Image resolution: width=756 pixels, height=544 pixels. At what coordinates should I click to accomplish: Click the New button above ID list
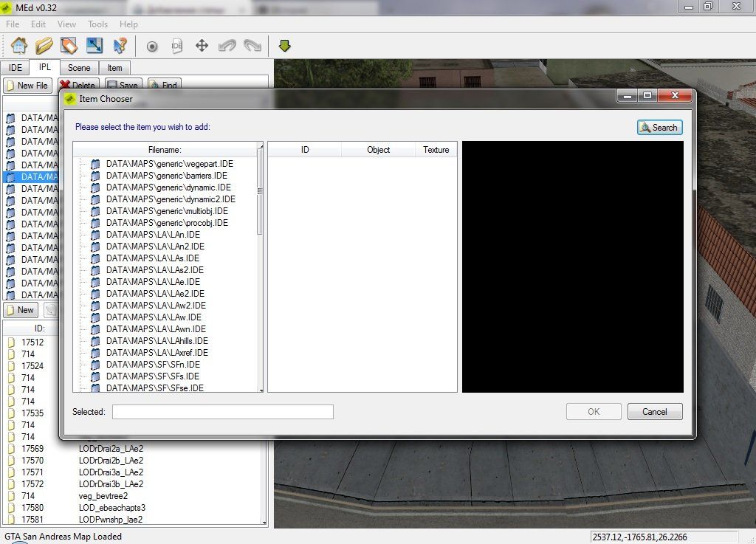21,310
